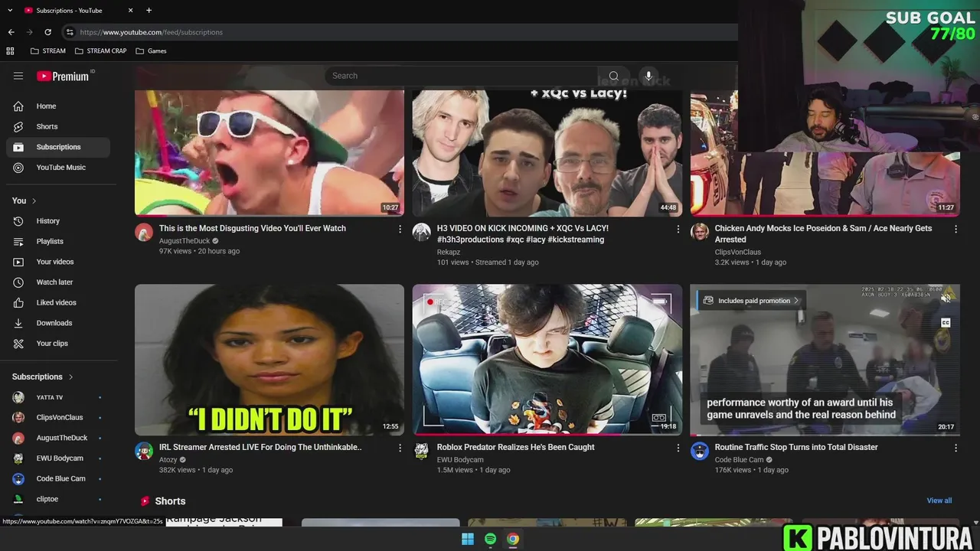Toggle captions on the video preview
This screenshot has height=551, width=980.
pyautogui.click(x=946, y=323)
